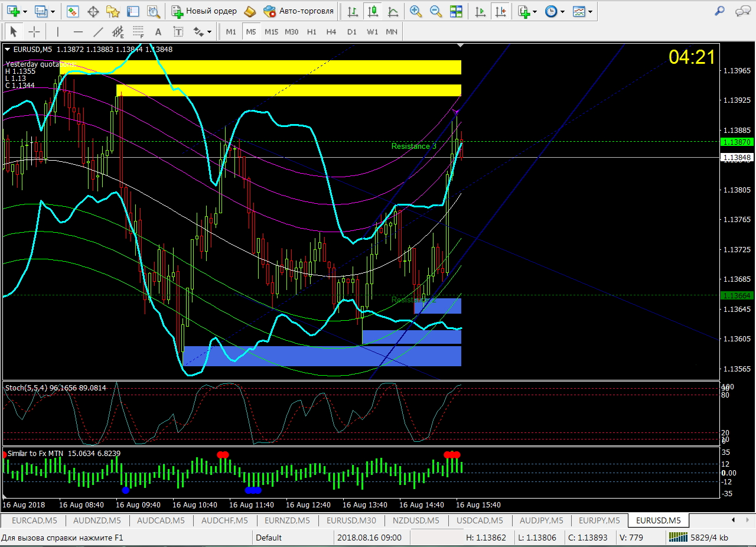Zoom in on the chart
Image resolution: width=756 pixels, height=547 pixels.
pos(416,11)
